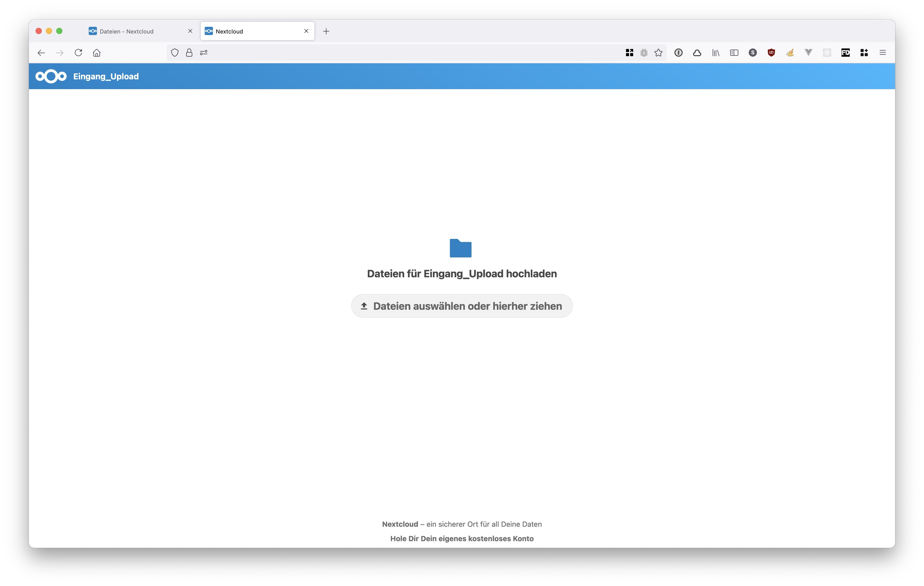Click Dateien auswählen oder hierher ziehen
Viewport: 924px width, 586px height.
(x=462, y=306)
